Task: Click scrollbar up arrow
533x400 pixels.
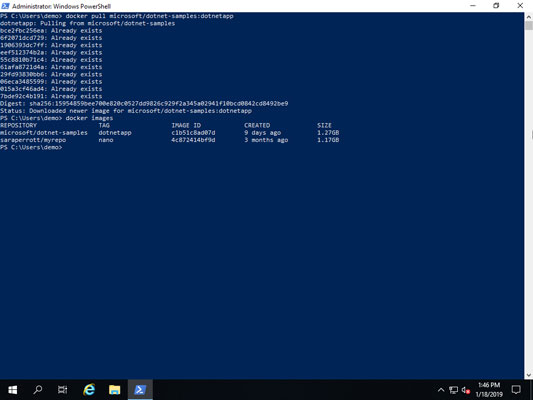Action: tap(529, 16)
